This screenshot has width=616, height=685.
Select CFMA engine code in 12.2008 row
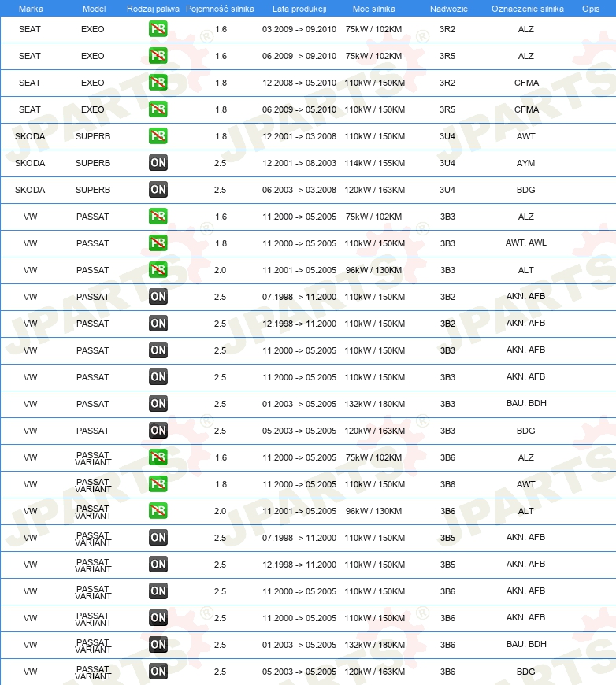click(526, 83)
